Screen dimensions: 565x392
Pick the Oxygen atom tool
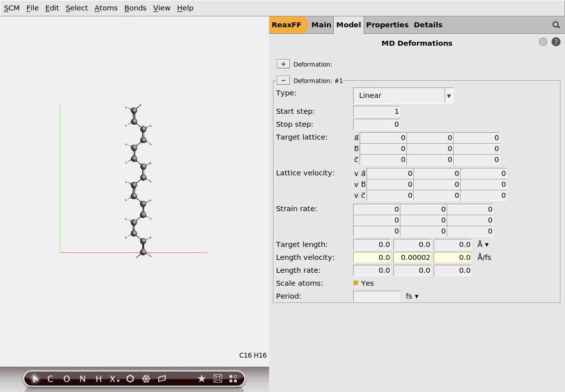click(x=67, y=379)
